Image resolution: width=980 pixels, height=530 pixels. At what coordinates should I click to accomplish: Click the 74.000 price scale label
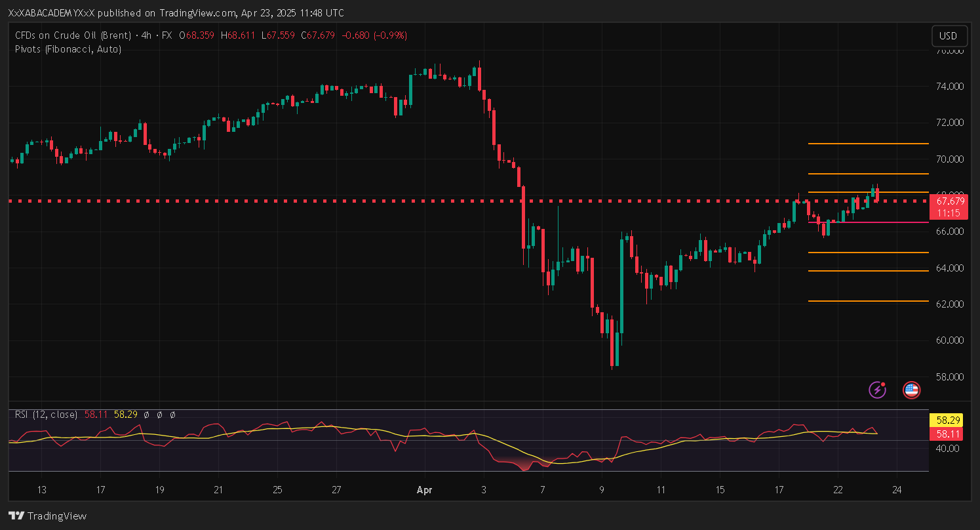click(x=949, y=86)
